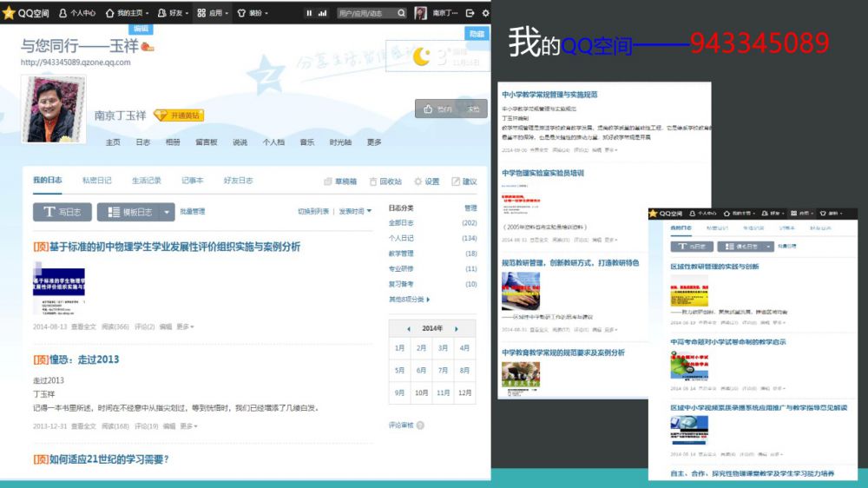The image size is (868, 488).
Task: Switch to the 私密日记 tab
Action: point(96,181)
